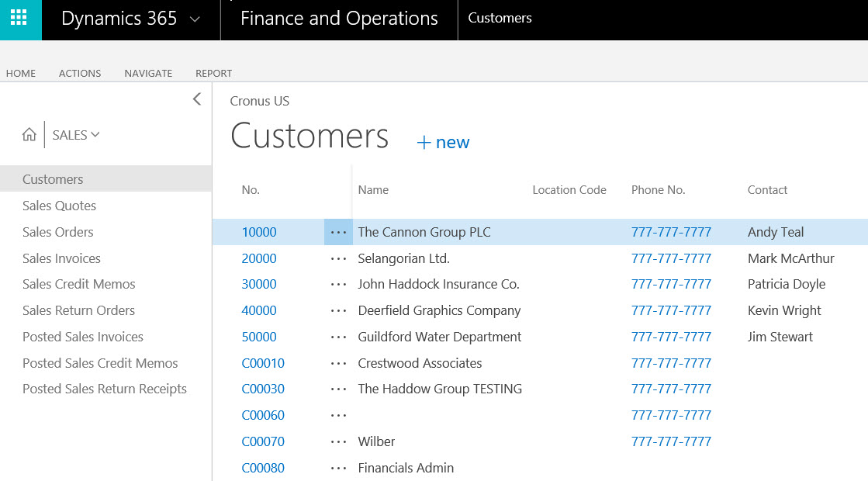Open the app launcher waffle icon

[x=20, y=19]
